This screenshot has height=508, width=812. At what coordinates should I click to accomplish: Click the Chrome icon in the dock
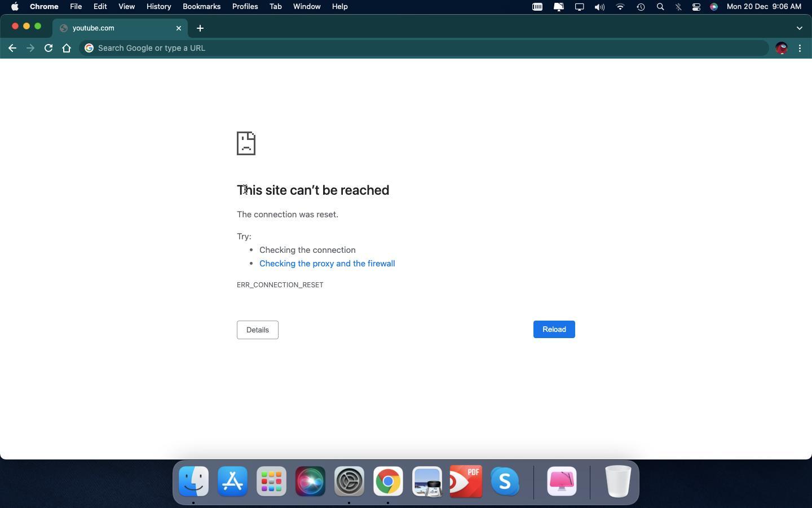(x=388, y=481)
